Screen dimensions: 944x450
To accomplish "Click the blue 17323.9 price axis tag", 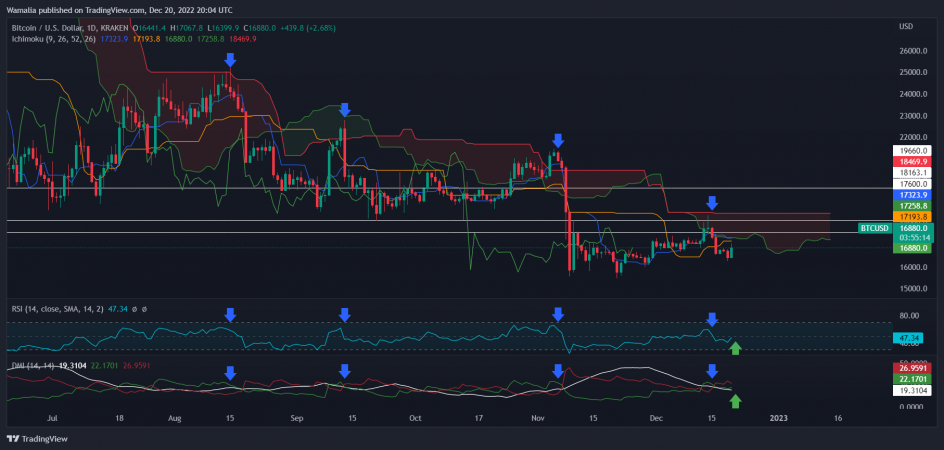I will (x=911, y=195).
